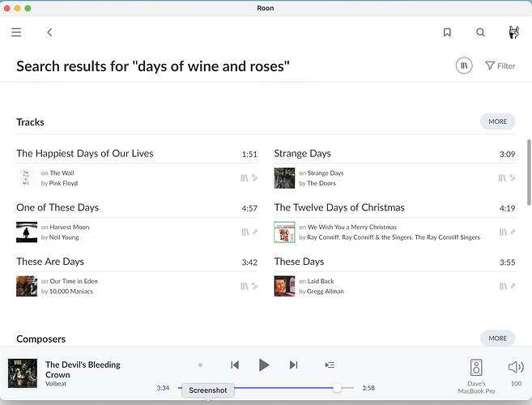Viewport: 532px width, 405px height.
Task: Click library icon for The Happiest Days of Our Lives
Action: [245, 178]
